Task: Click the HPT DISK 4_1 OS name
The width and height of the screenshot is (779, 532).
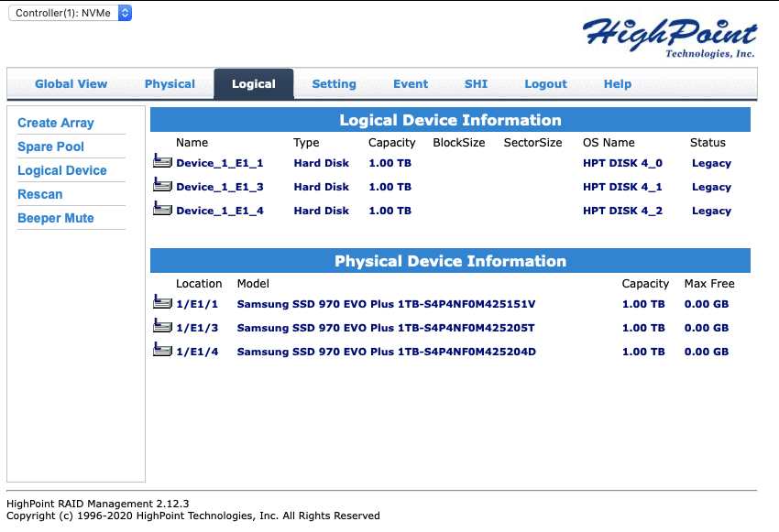Action: 622,187
